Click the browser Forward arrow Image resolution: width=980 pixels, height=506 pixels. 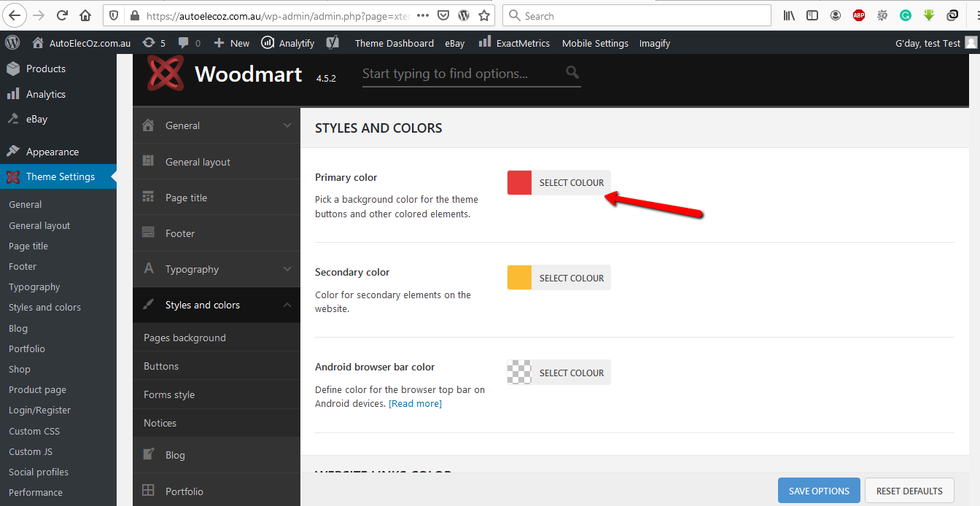[39, 15]
